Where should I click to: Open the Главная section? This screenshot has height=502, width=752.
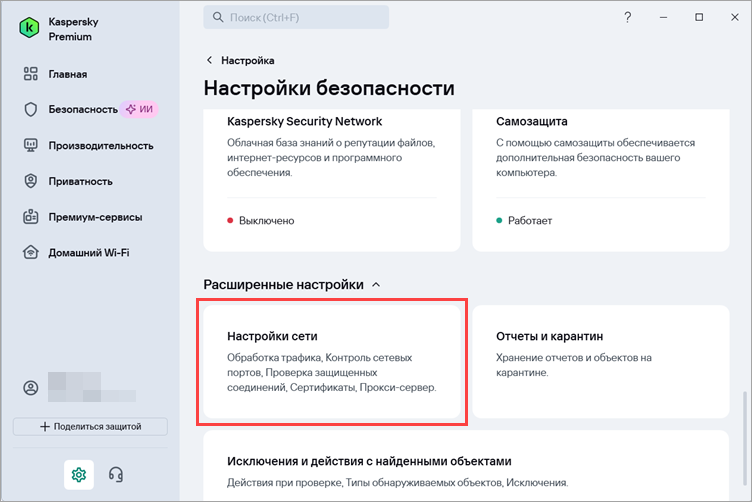(x=67, y=74)
